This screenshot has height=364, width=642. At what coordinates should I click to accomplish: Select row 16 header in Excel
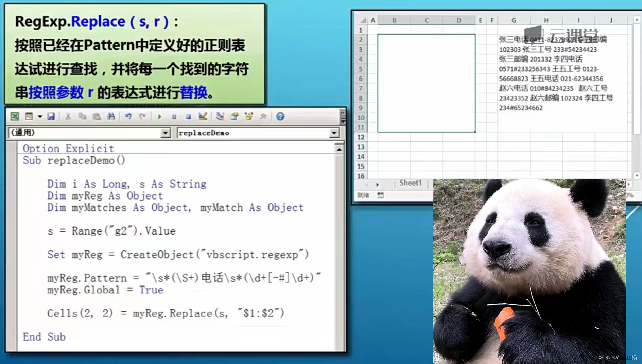tap(361, 176)
